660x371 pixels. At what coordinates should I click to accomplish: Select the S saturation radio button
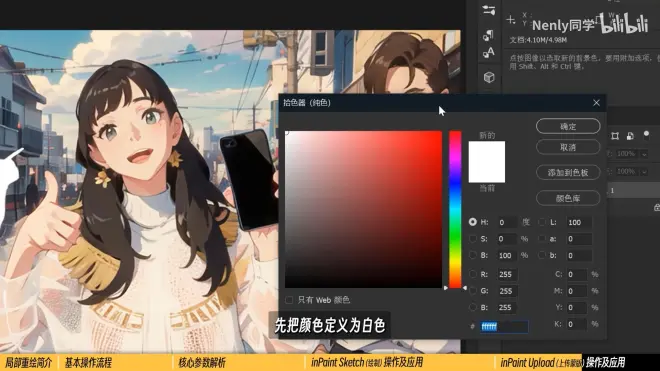click(x=473, y=239)
